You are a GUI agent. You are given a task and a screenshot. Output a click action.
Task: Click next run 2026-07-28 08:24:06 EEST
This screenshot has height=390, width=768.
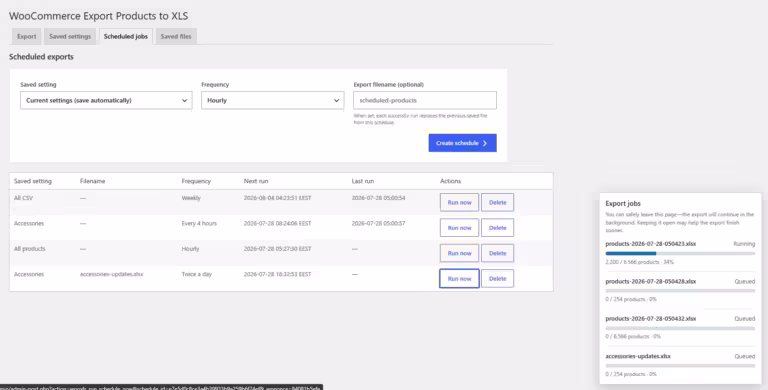(277, 223)
